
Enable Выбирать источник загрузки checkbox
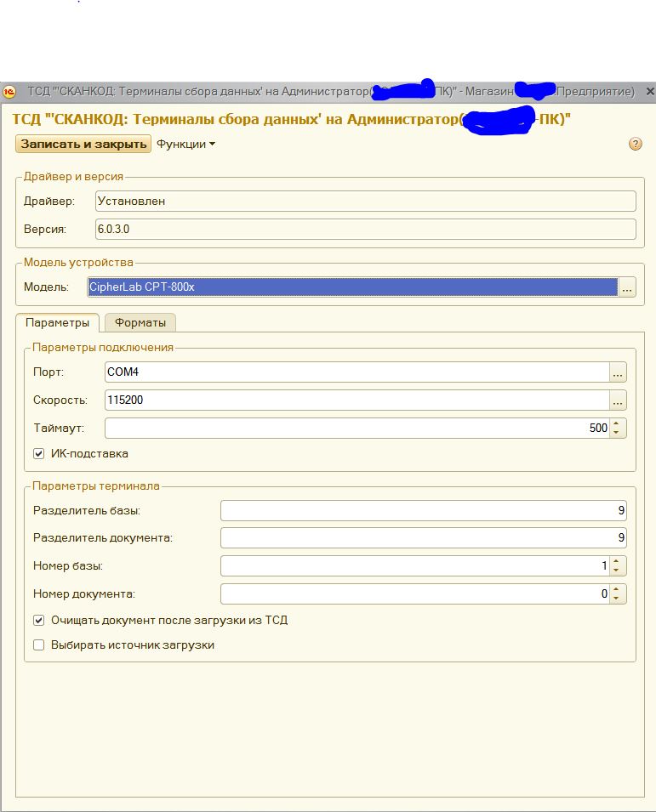[x=38, y=645]
